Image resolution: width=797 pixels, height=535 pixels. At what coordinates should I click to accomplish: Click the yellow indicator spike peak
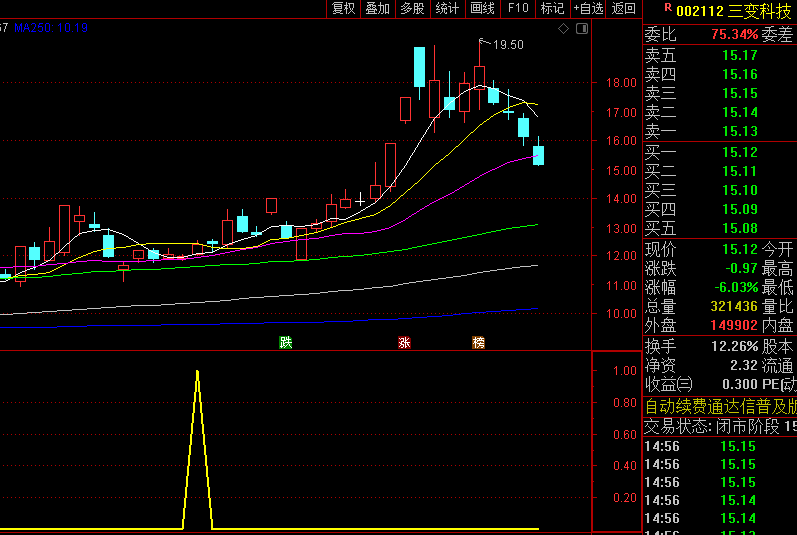(x=197, y=372)
